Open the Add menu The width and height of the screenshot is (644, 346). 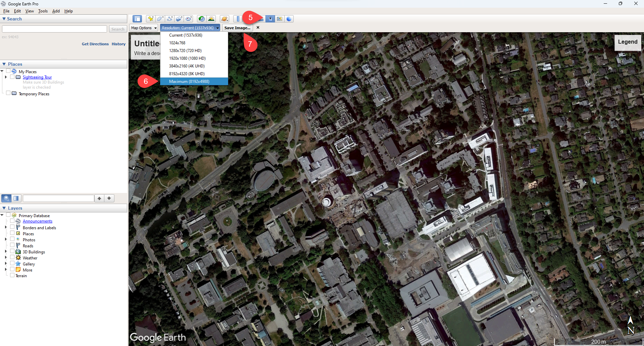(x=56, y=11)
